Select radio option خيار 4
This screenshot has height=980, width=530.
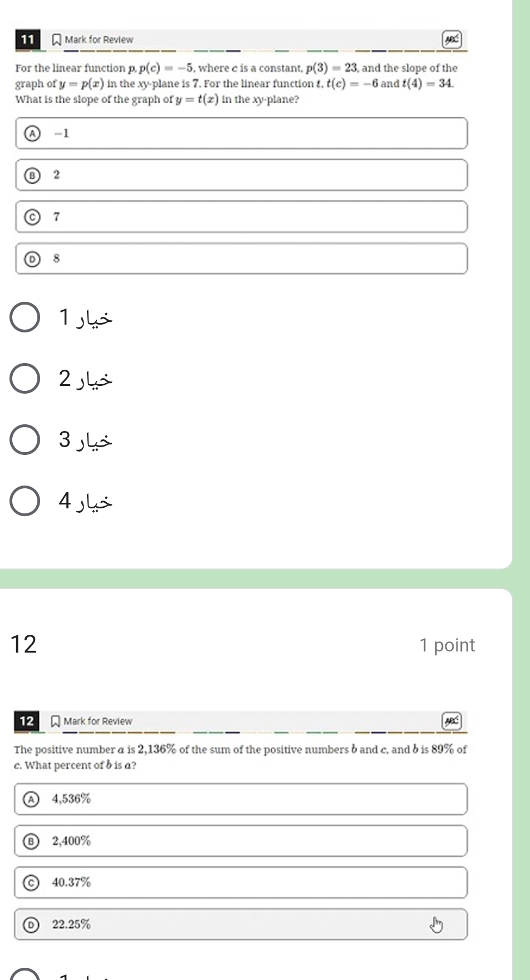tap(25, 502)
